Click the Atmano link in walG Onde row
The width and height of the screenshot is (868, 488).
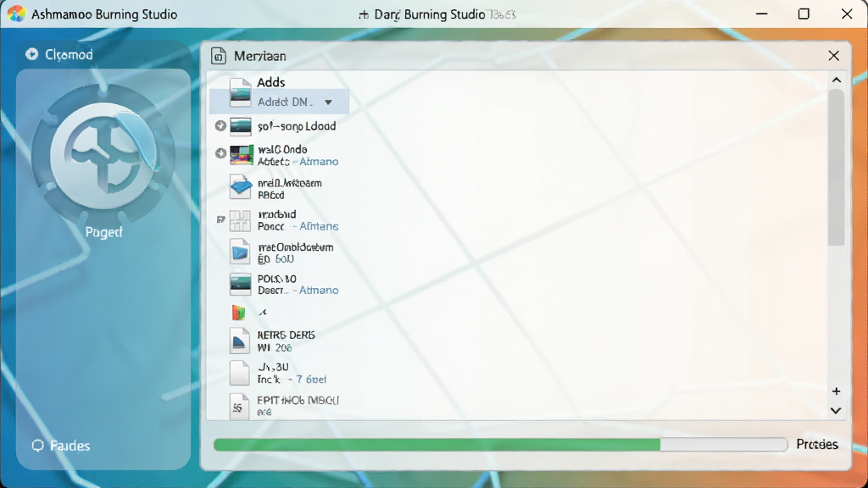319,162
